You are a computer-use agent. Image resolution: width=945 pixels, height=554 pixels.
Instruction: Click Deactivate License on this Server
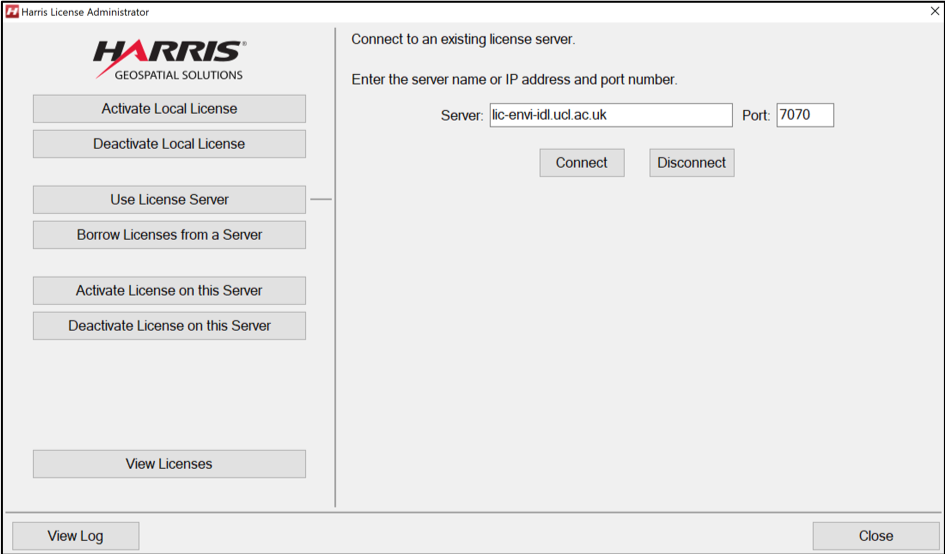(x=169, y=326)
